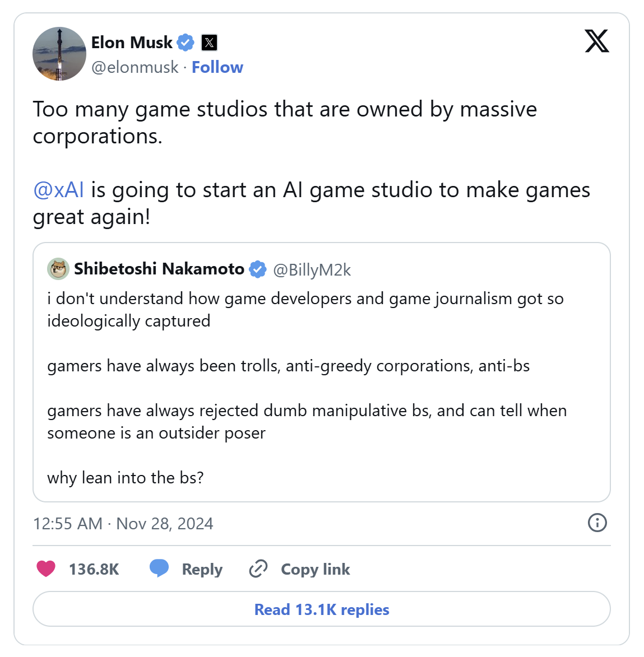Viewport: 644px width, 657px height.
Task: Click Elon Musk's blue verified badge
Action: coord(186,41)
